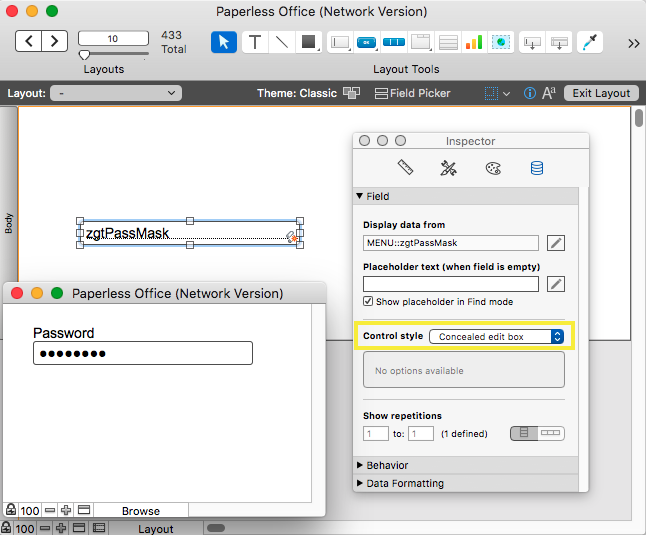
Task: Select the Format Painter tool
Action: (x=590, y=42)
